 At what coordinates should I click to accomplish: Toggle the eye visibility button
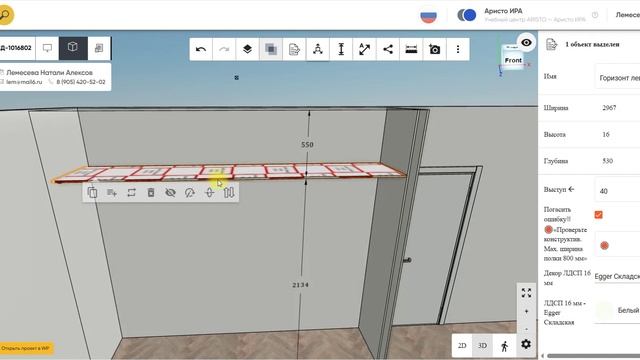pos(526,42)
